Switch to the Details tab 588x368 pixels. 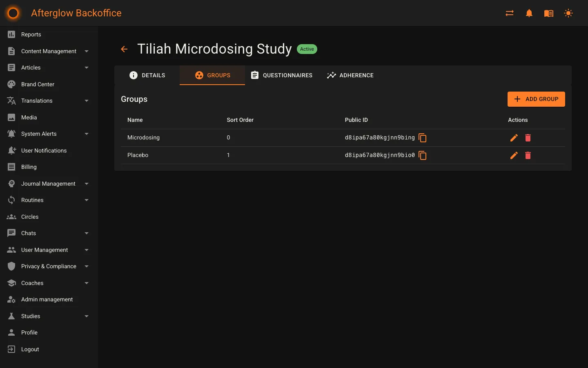(147, 75)
